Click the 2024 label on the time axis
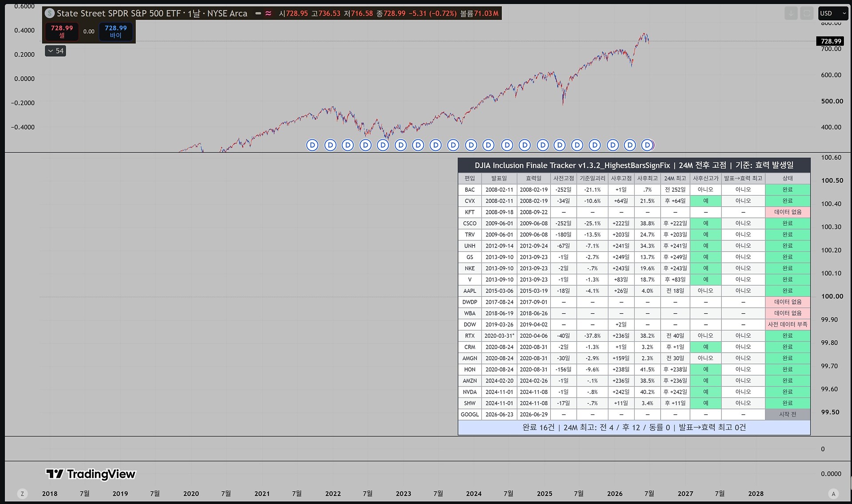 pyautogui.click(x=473, y=493)
